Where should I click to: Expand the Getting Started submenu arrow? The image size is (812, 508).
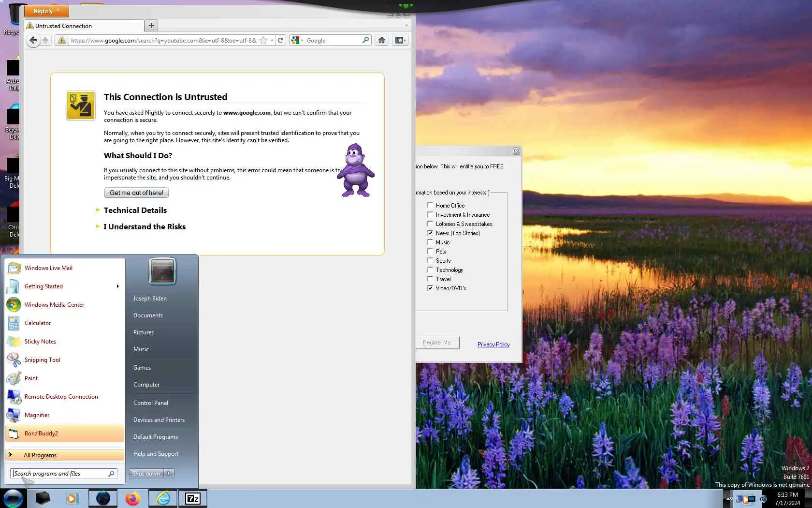117,286
